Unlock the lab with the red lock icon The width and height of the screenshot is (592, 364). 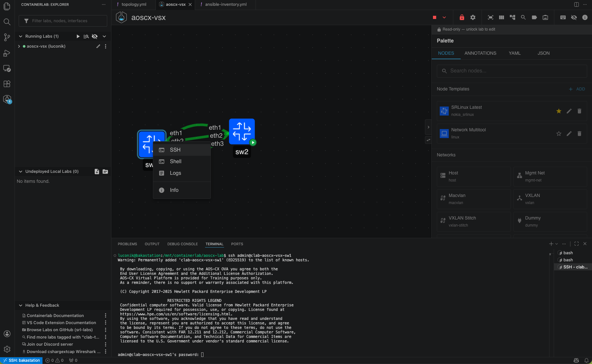tap(462, 17)
